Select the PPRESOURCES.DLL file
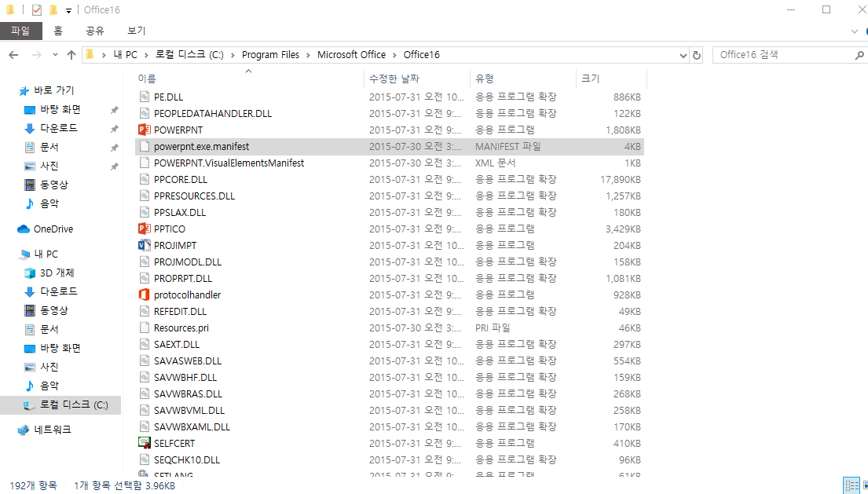Screen dimensions: 868x494 click(x=390, y=196)
